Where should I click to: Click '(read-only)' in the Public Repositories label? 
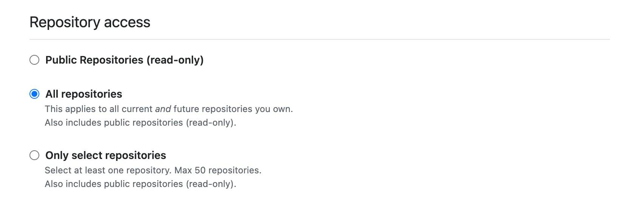pyautogui.click(x=175, y=60)
